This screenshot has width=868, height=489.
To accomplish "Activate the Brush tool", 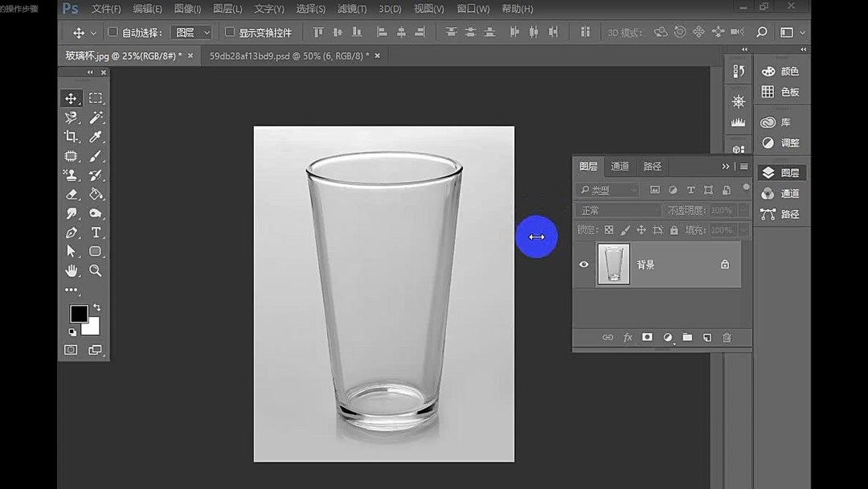I will click(96, 155).
